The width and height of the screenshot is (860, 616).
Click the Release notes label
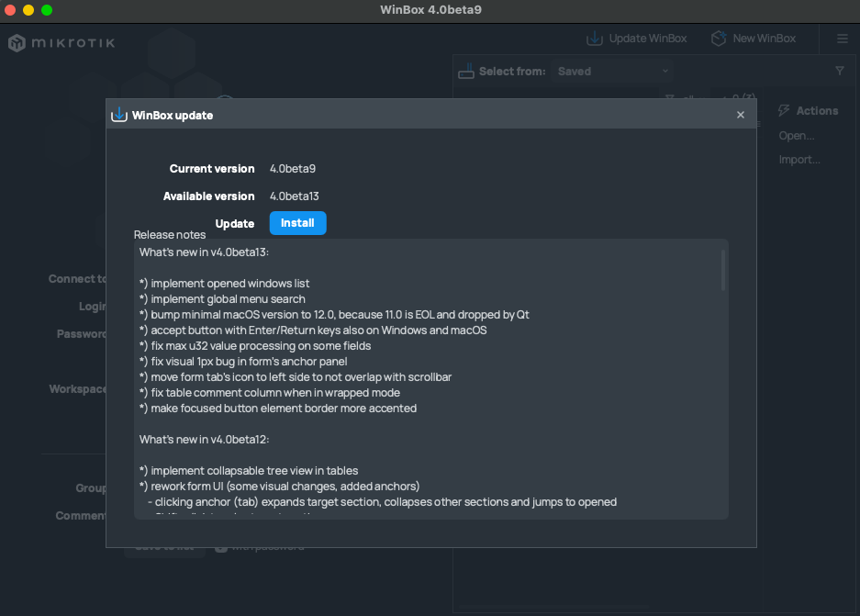tap(170, 235)
